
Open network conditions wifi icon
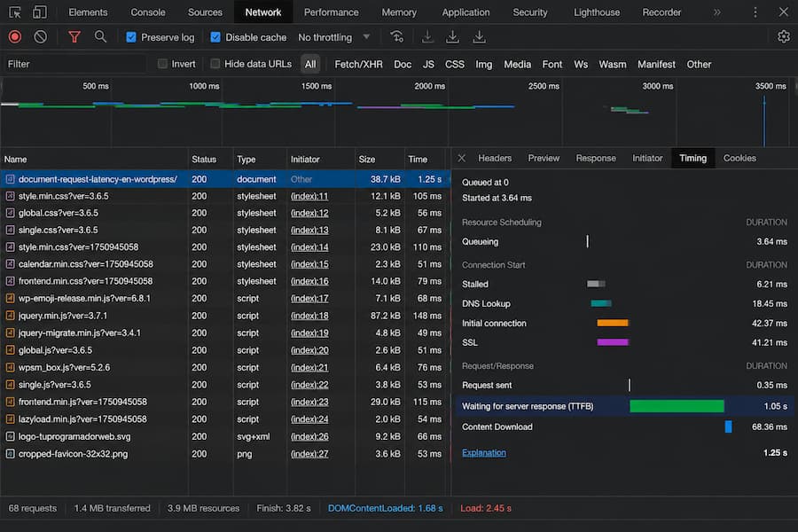tap(397, 36)
